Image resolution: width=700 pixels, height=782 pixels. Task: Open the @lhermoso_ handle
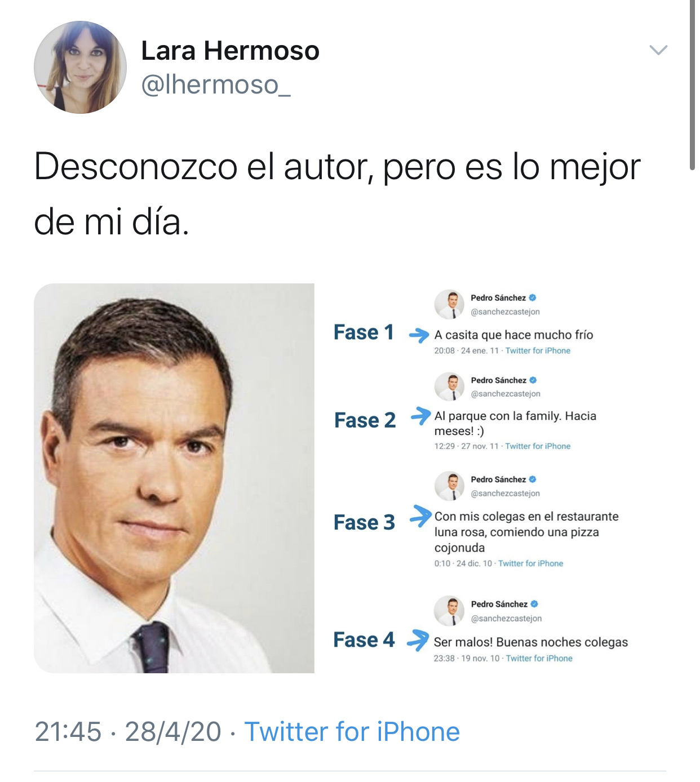(216, 85)
